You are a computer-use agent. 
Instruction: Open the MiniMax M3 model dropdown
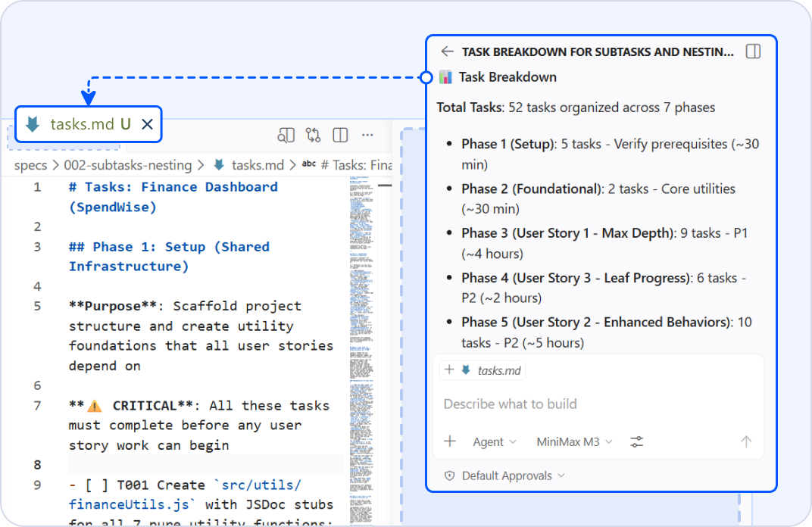click(x=574, y=442)
